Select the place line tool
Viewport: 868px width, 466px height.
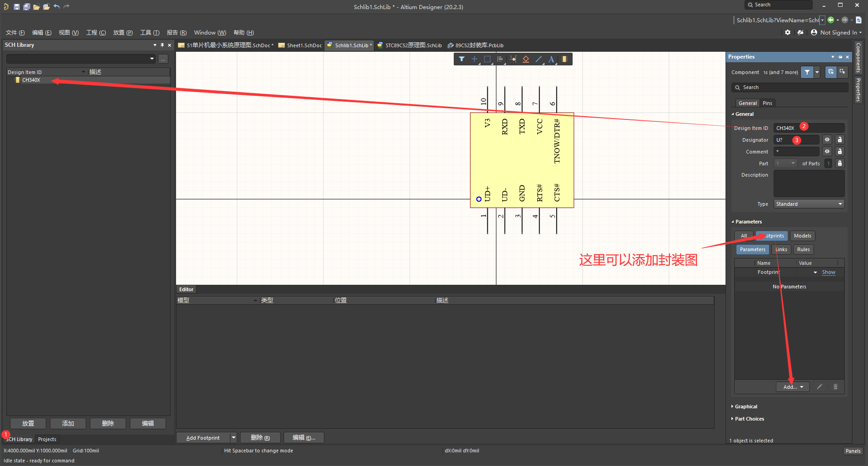[x=539, y=59]
